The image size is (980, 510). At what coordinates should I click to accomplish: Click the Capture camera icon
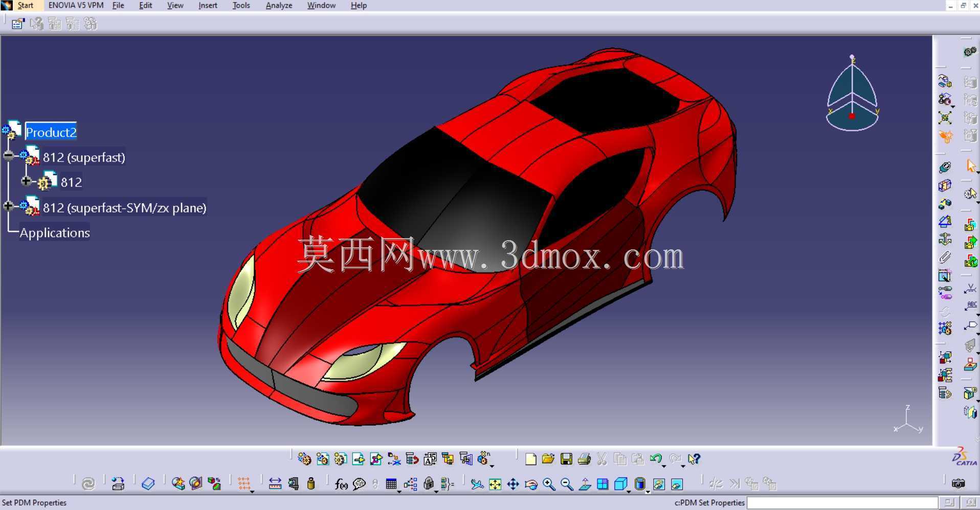click(x=958, y=483)
